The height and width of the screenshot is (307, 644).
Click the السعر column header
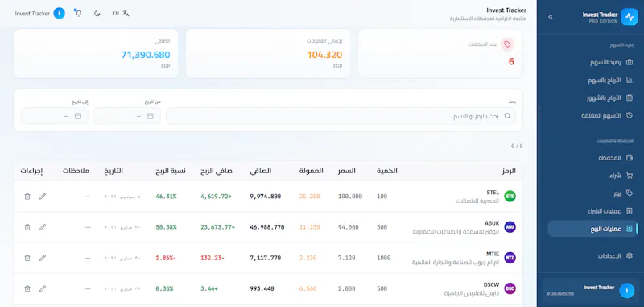click(x=347, y=171)
